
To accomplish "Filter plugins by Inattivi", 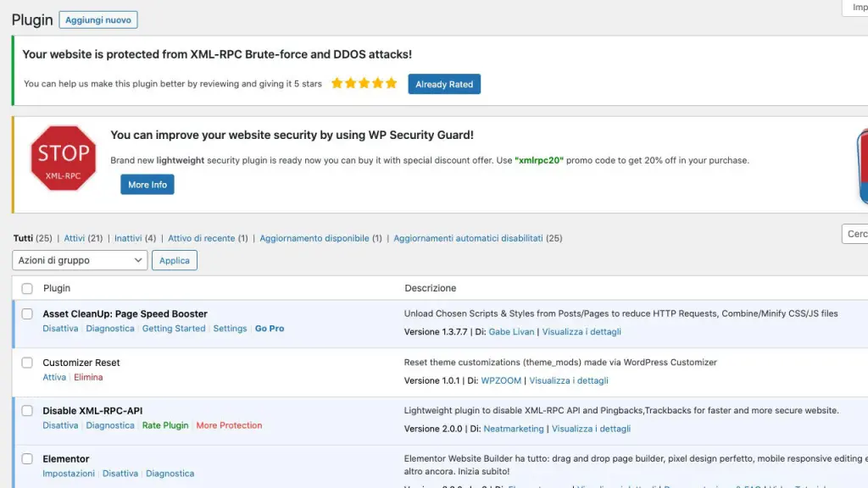I will pos(128,238).
